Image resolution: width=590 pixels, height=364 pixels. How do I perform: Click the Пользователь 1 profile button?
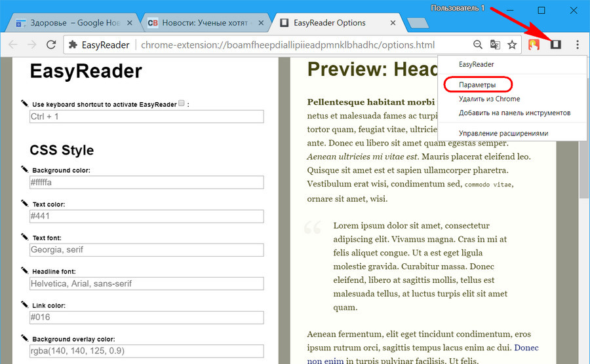(457, 8)
